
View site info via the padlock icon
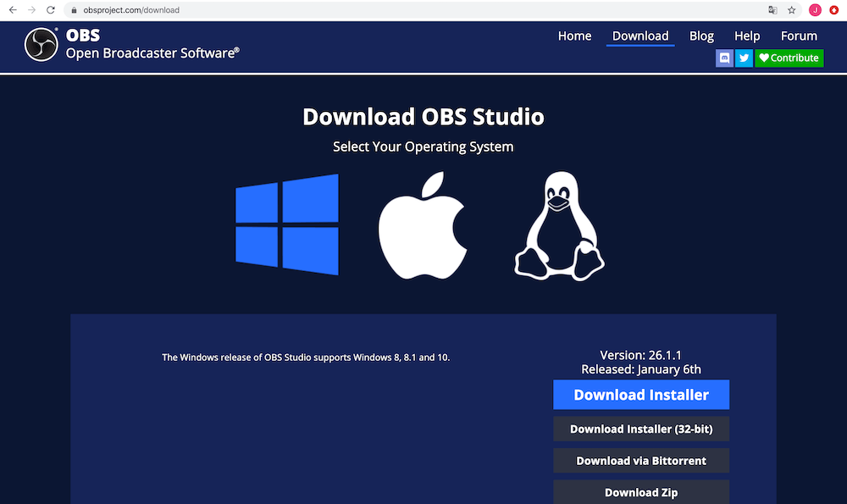[74, 10]
